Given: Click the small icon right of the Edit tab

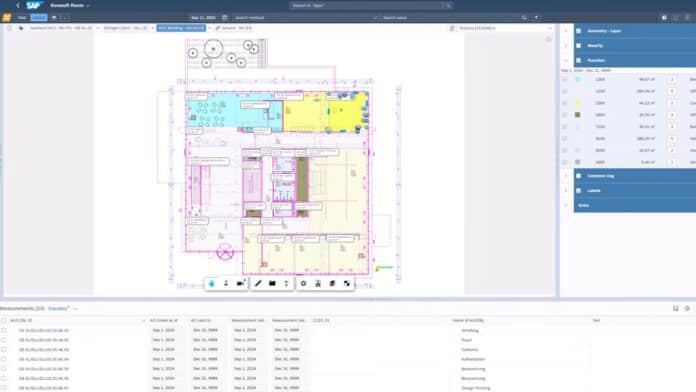Looking at the screenshot, I should 54,18.
